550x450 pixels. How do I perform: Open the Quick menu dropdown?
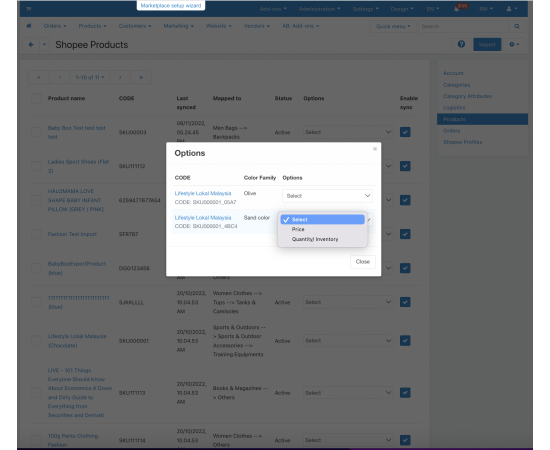tap(393, 26)
